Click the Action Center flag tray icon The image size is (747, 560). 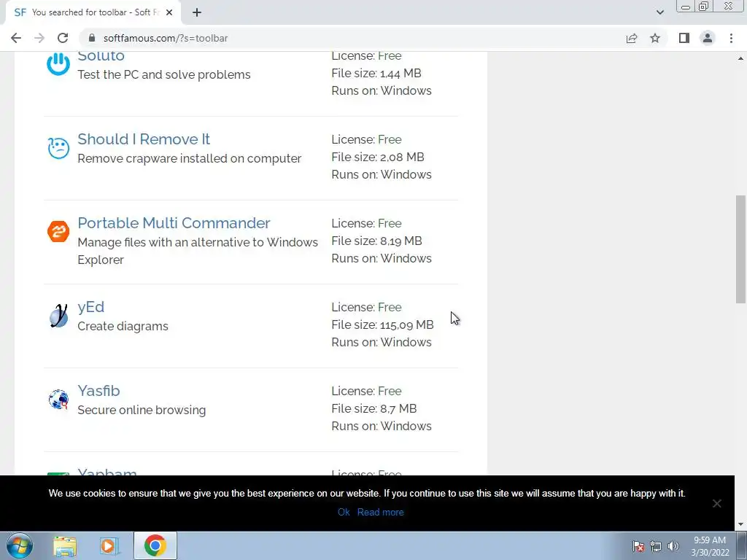click(638, 546)
